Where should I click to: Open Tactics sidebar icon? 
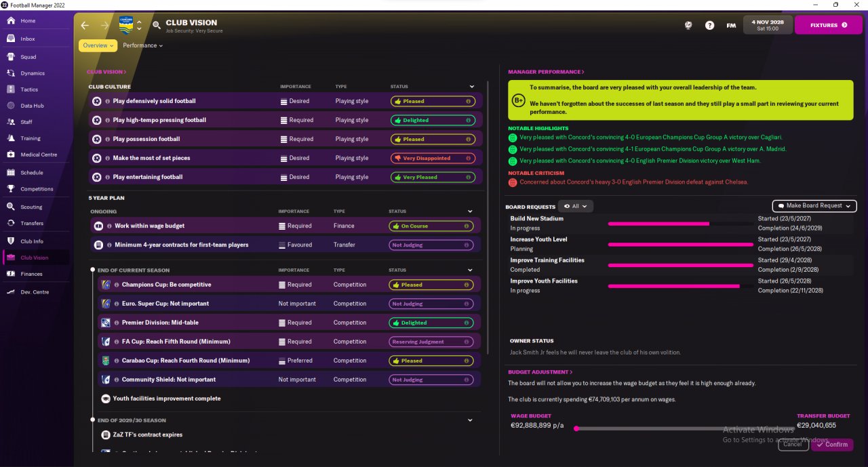point(11,89)
